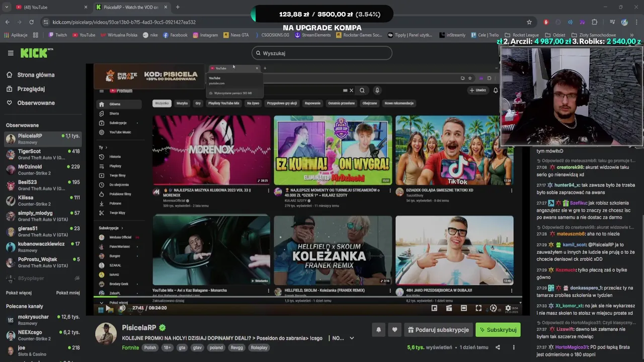Expand the stream title with chevron

click(352, 338)
